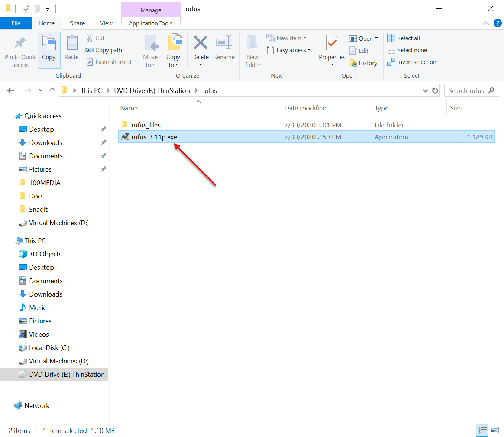Click This PC in address breadcrumb
The width and height of the screenshot is (504, 437).
coord(91,90)
